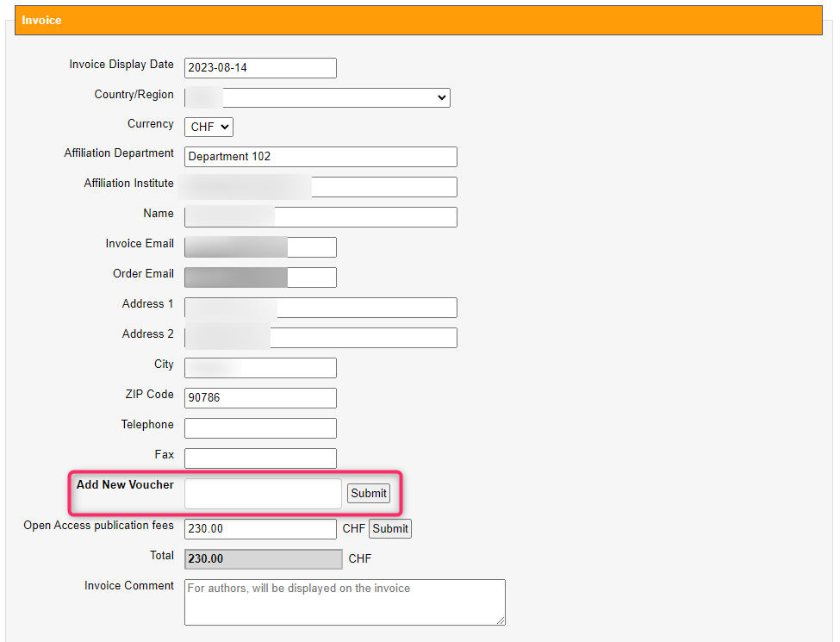Click the empty Fax field
This screenshot has width=840, height=642.
point(260,458)
